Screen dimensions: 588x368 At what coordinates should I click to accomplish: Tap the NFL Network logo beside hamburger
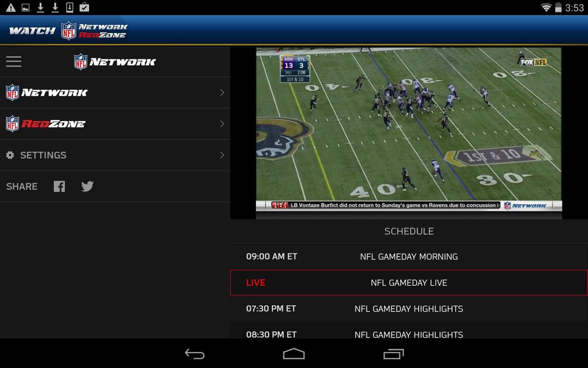[x=115, y=62]
